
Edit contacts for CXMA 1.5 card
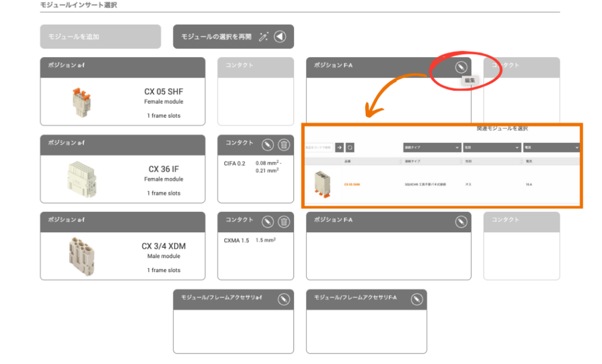tap(267, 222)
